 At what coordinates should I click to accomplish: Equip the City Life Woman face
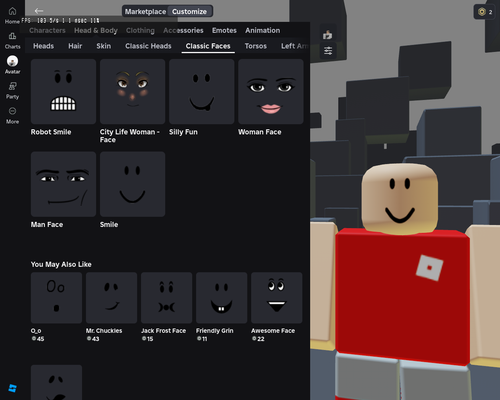133,92
